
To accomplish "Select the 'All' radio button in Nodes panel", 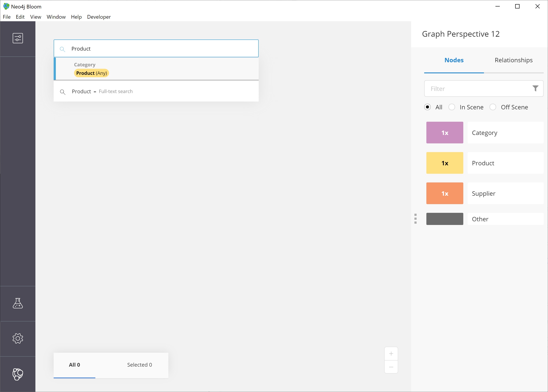I will 428,107.
